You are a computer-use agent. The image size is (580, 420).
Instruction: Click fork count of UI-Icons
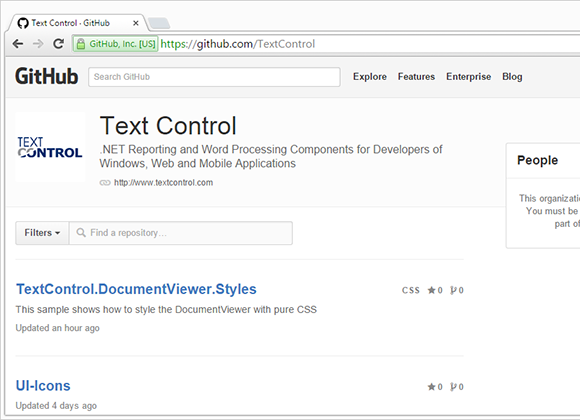click(457, 387)
